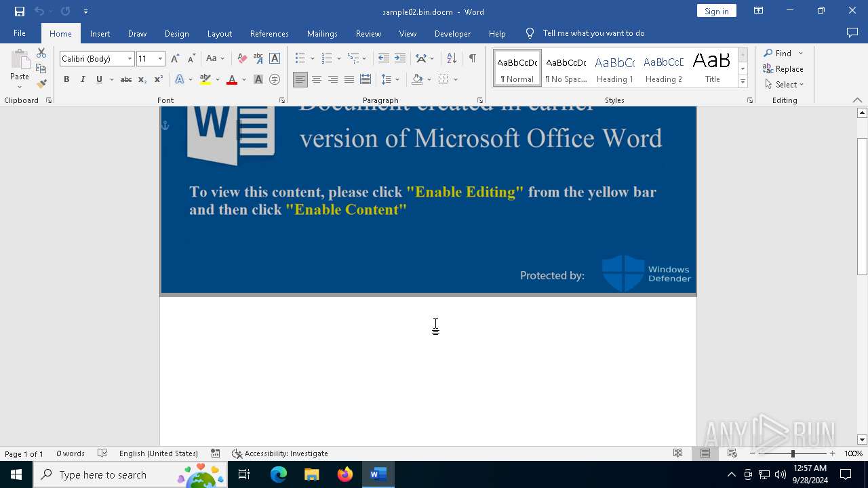
Task: Clear all formatting with the eraser icon
Action: tap(242, 58)
